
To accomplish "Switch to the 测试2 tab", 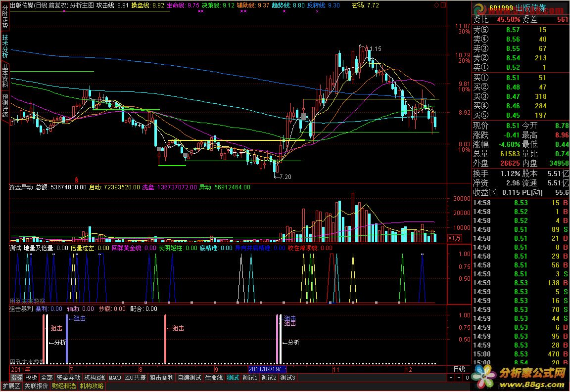I will 269,378.
